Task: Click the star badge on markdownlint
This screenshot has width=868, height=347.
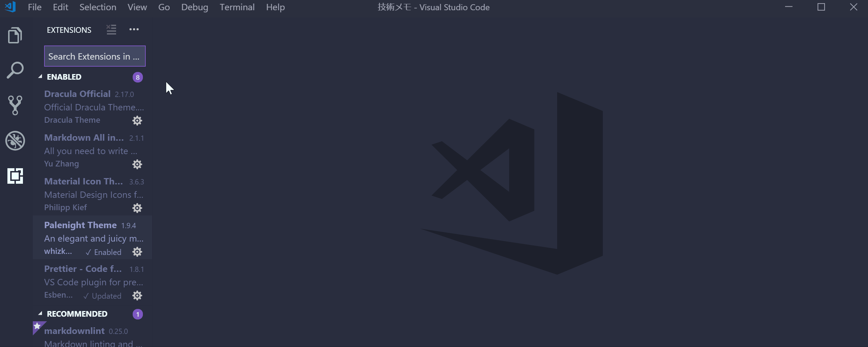Action: coord(37,326)
